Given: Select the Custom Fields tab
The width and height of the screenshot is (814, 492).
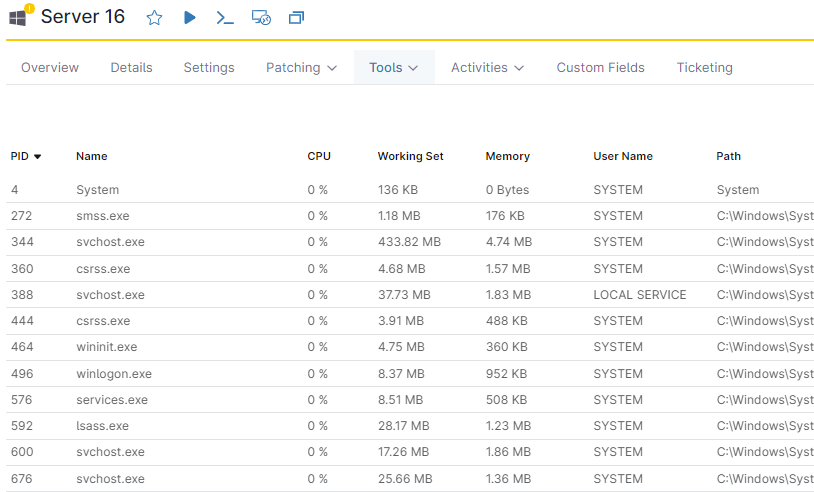Looking at the screenshot, I should (600, 68).
